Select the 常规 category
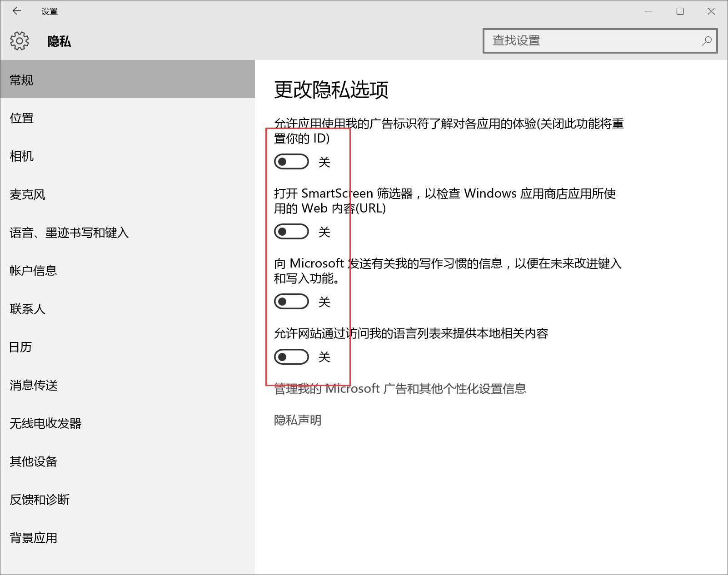The height and width of the screenshot is (575, 728). 128,79
